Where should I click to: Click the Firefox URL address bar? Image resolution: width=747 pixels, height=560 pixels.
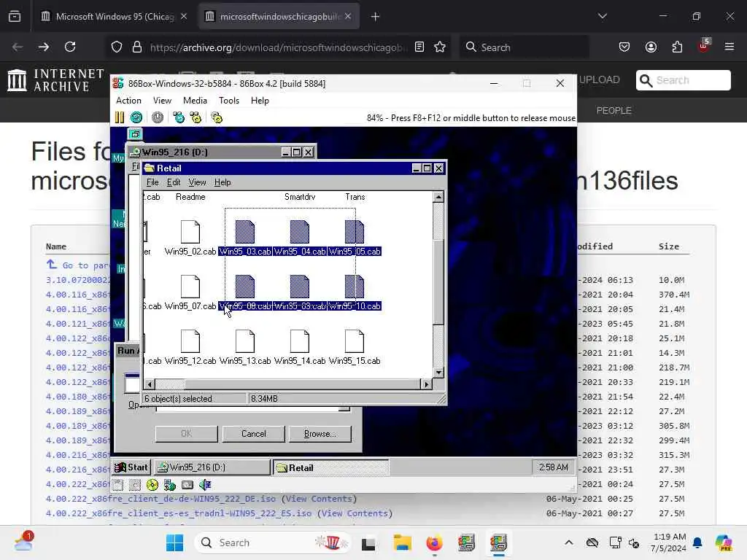[278, 47]
